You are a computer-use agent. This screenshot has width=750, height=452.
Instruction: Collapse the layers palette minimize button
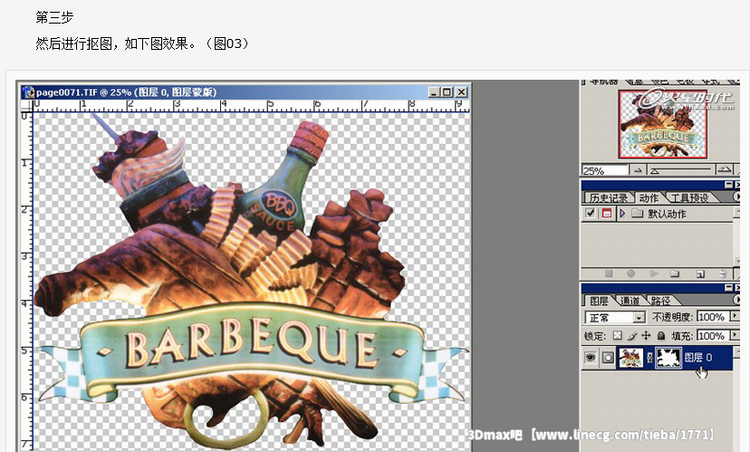pos(728,287)
